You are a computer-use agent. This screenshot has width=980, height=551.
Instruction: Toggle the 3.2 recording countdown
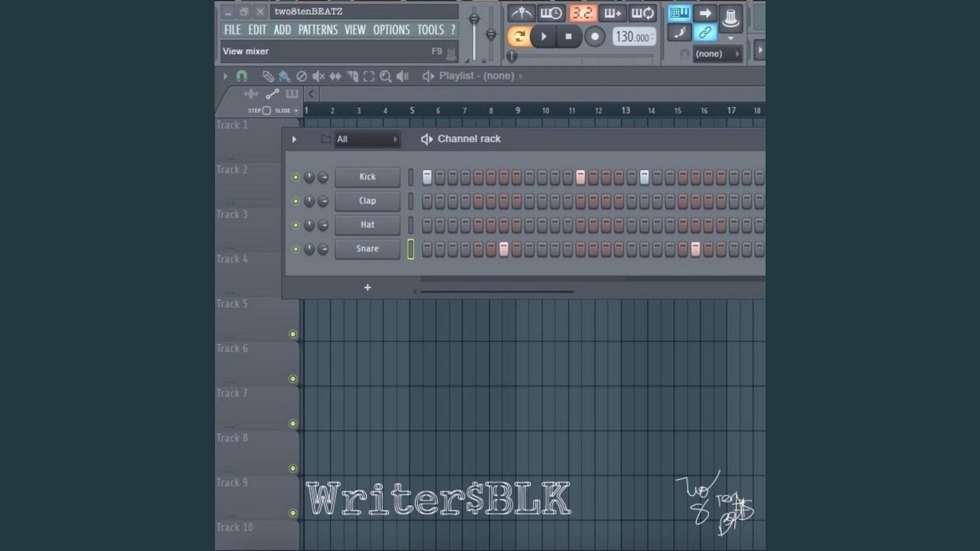tap(583, 14)
